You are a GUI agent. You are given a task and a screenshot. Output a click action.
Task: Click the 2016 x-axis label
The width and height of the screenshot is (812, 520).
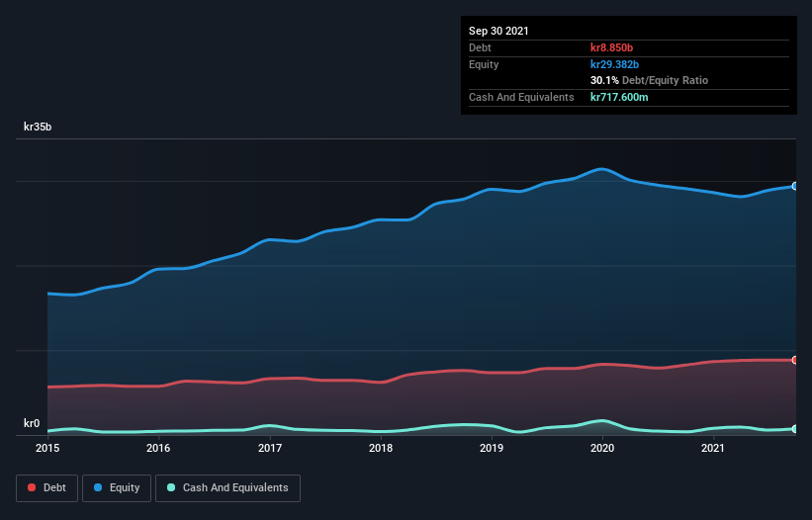[158, 448]
